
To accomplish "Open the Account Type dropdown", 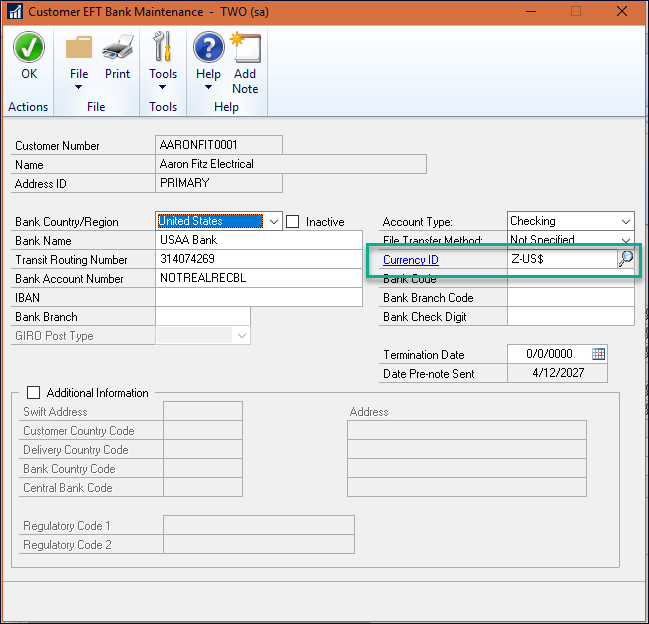I will (x=626, y=221).
